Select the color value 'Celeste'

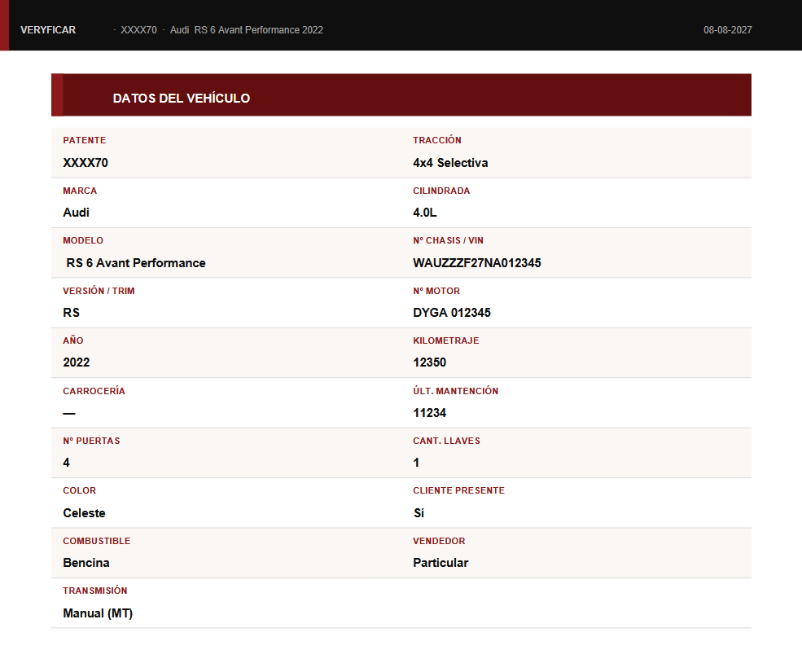pos(84,513)
